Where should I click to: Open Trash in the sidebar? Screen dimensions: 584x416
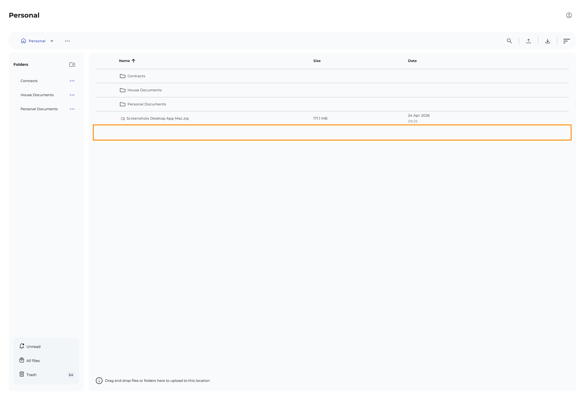(x=28, y=375)
